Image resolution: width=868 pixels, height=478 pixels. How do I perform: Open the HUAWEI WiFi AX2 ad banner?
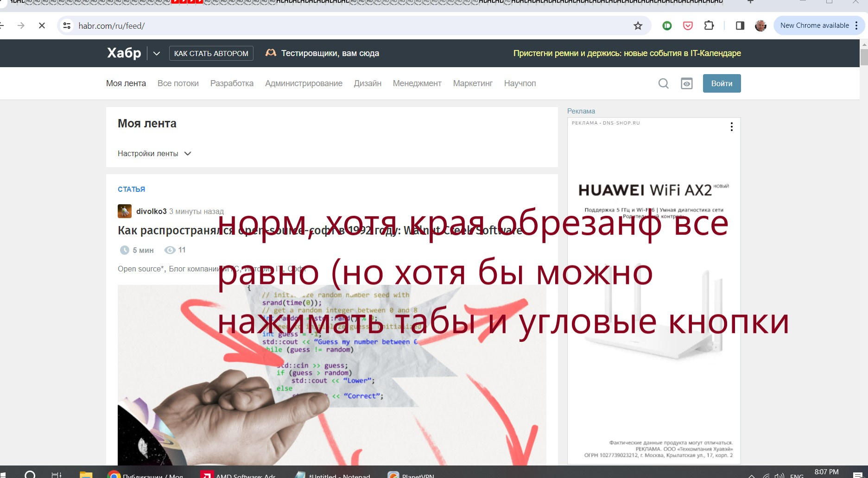click(654, 291)
